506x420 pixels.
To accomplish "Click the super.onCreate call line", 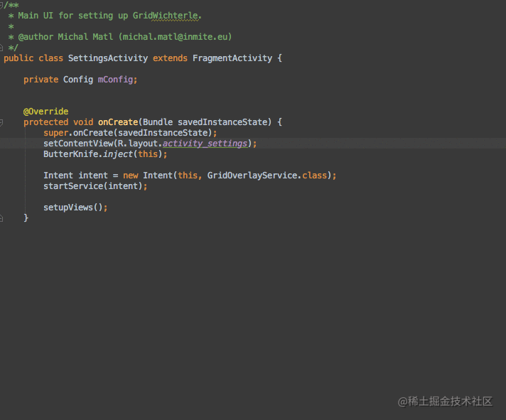I will pos(130,133).
